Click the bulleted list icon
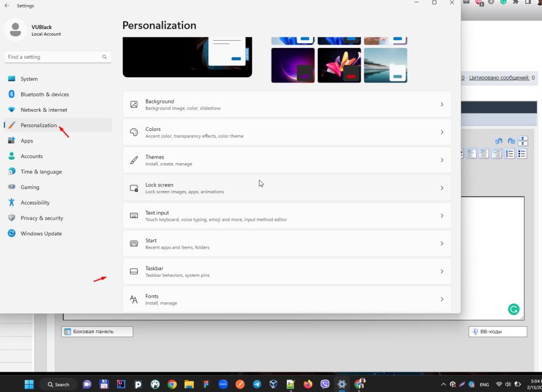Screen dimensions: 542x392 point(522,154)
